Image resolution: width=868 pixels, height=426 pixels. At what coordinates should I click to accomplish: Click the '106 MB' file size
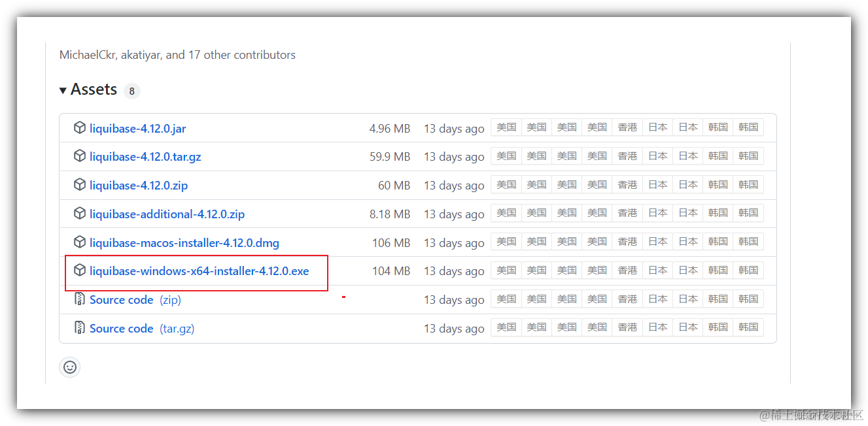point(391,243)
